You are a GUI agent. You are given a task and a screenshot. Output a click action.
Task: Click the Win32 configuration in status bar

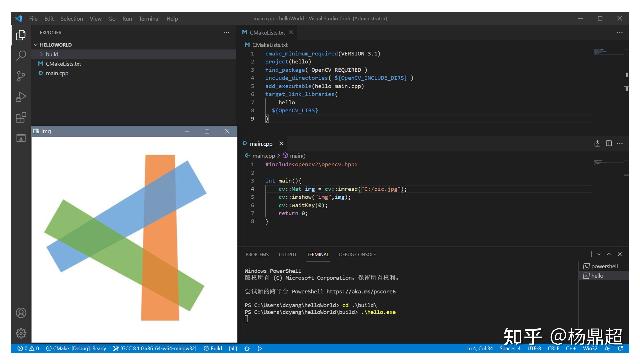coord(590,348)
